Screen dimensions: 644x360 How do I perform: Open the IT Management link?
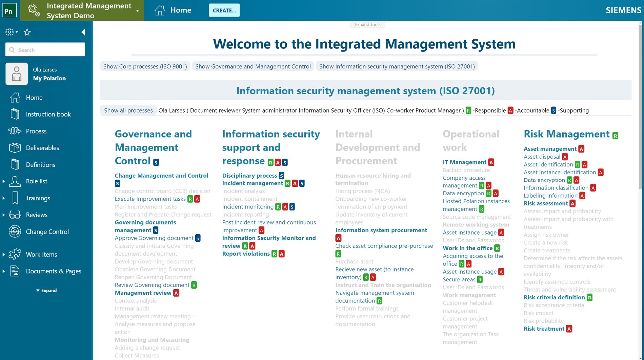464,162
